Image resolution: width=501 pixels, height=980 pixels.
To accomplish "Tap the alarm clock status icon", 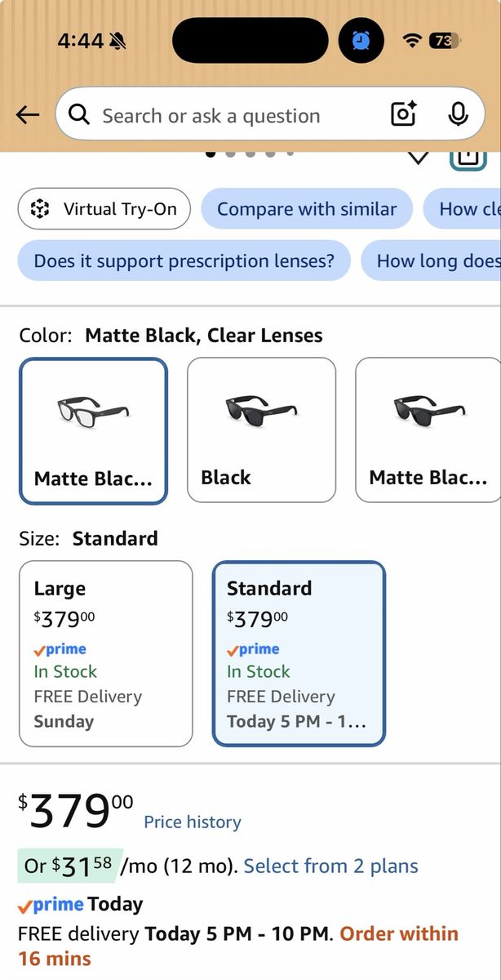I will 361,40.
